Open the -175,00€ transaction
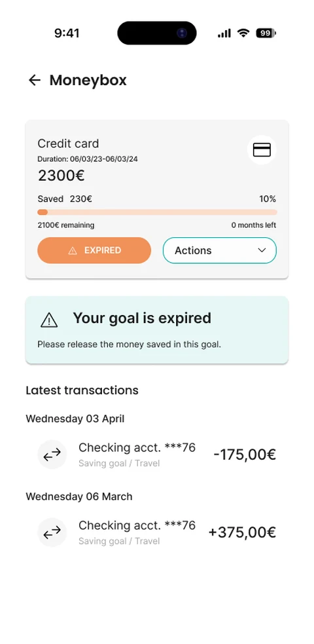The height and width of the screenshot is (644, 314). [157, 454]
